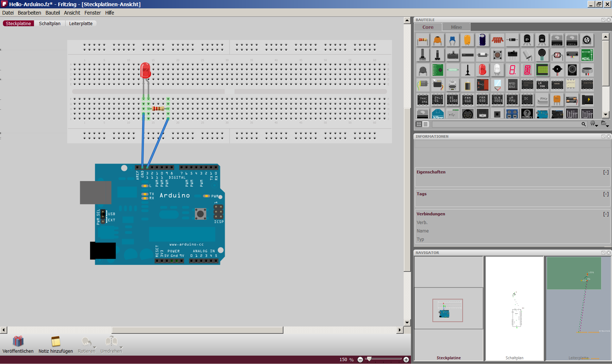Screen dimensions: 612x364
Task: Open the Ansicht menu
Action: click(72, 13)
